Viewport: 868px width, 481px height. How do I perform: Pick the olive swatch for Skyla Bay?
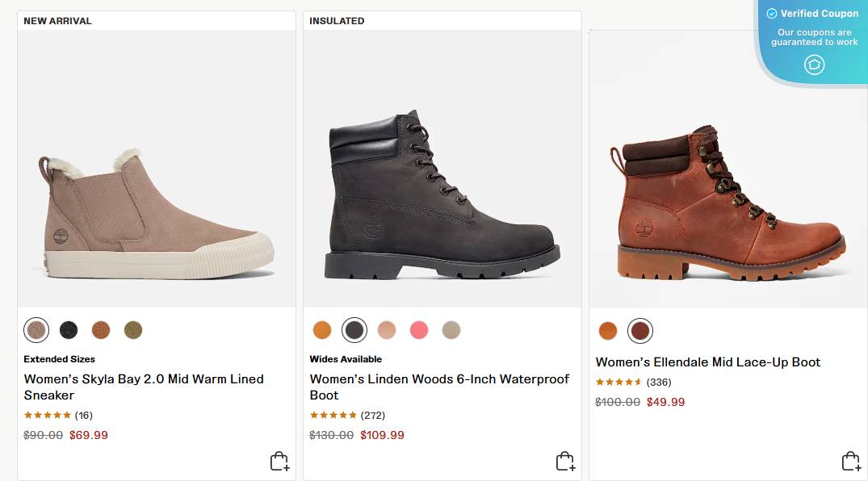[x=132, y=329]
